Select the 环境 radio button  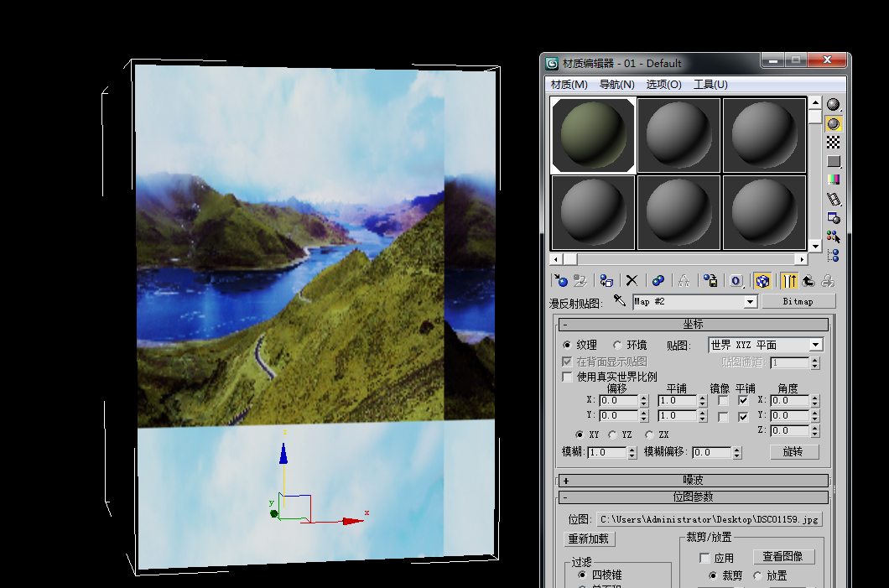(618, 345)
